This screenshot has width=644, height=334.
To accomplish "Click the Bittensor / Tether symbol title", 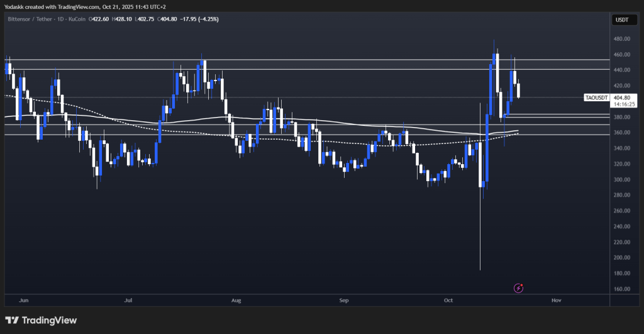I will click(x=30, y=19).
